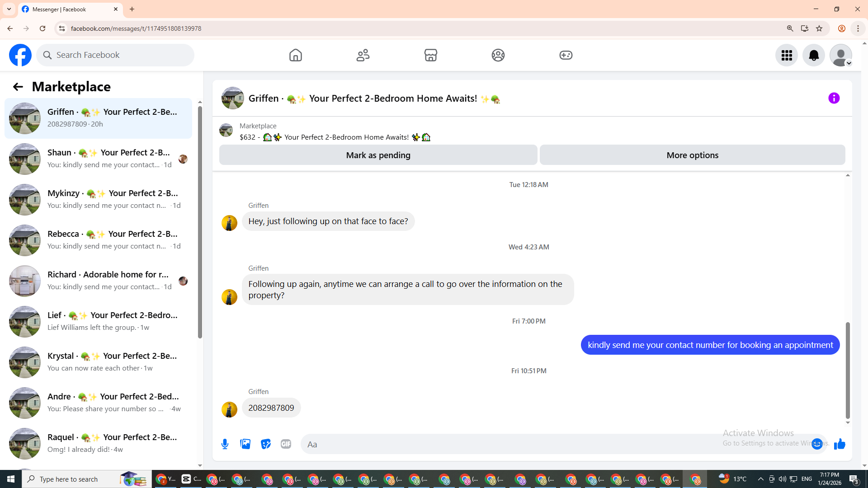Open the Facebook menu grid
Image resolution: width=868 pixels, height=488 pixels.
point(787,55)
